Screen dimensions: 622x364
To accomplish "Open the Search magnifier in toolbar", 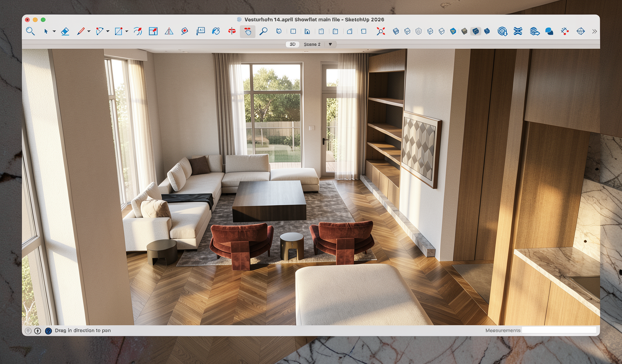I will (30, 31).
